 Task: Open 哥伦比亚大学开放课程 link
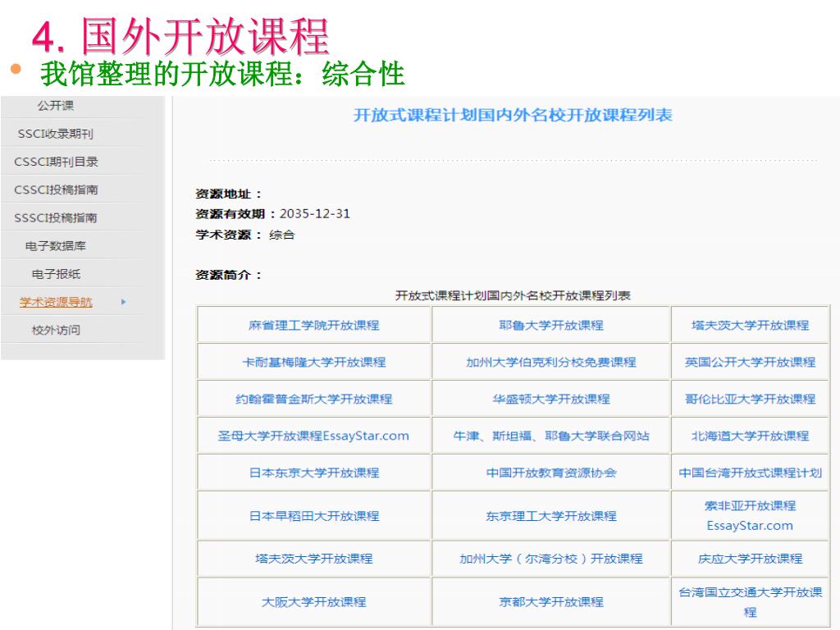click(x=750, y=399)
